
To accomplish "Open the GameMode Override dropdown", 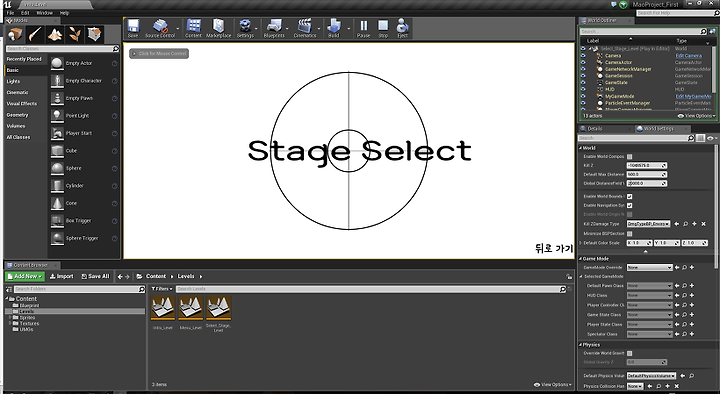I will click(649, 267).
